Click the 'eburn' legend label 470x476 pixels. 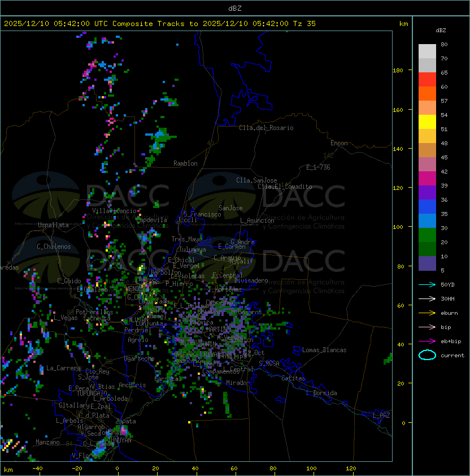(x=449, y=313)
